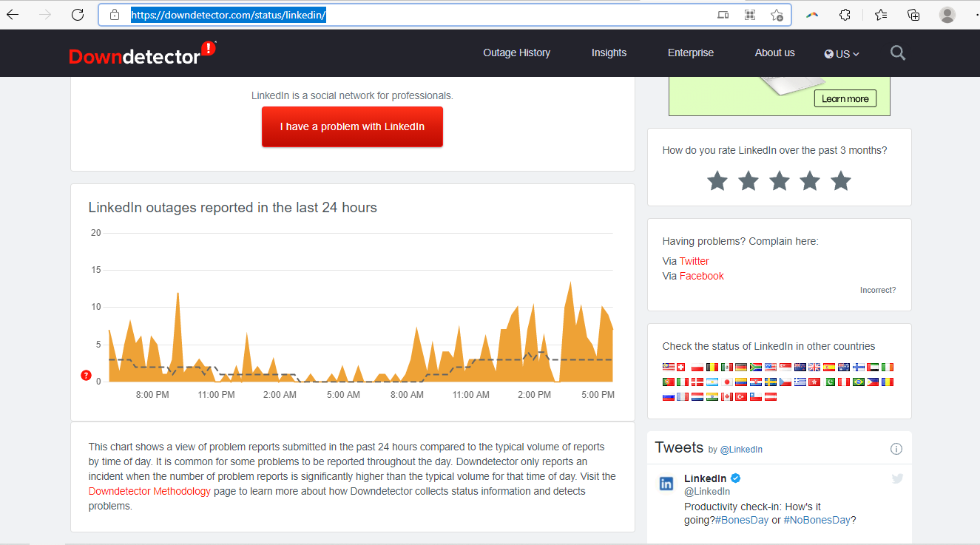This screenshot has width=980, height=545.
Task: Rate LinkedIn with the first star
Action: click(717, 180)
